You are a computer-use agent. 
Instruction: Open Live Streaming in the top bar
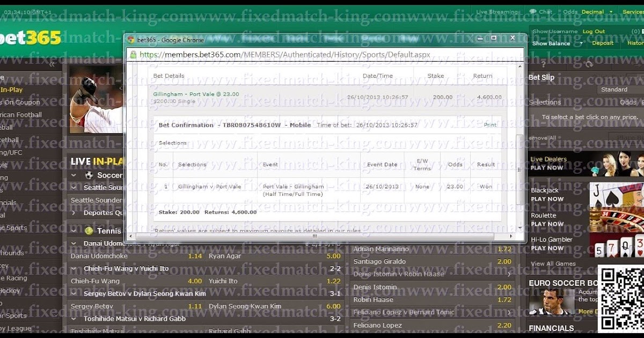(497, 12)
